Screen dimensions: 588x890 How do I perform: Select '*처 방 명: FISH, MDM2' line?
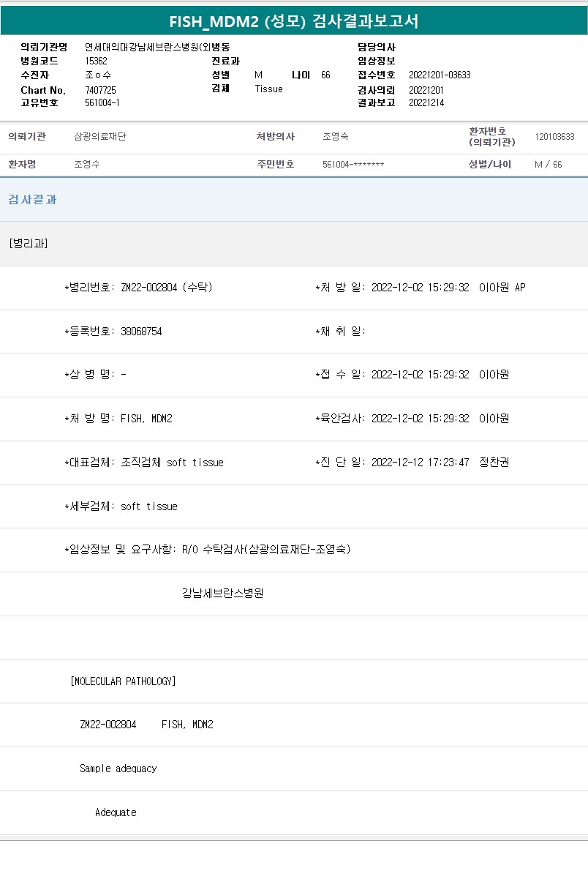point(118,419)
